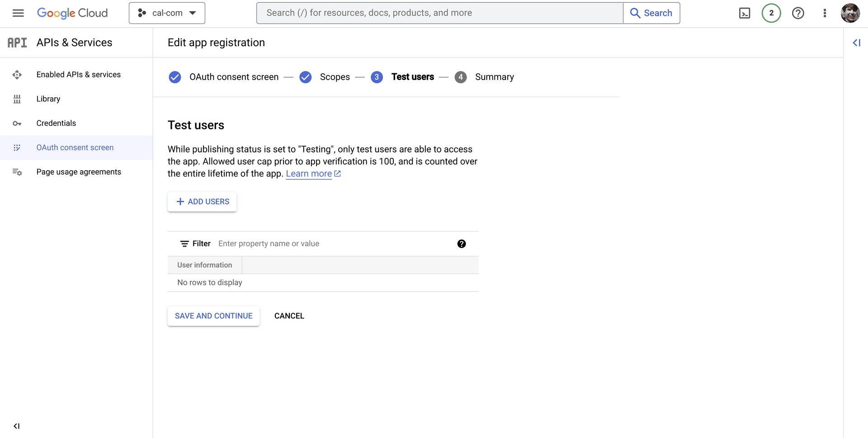Open the cal-com project selector dropdown
This screenshot has width=868, height=438.
(x=167, y=13)
